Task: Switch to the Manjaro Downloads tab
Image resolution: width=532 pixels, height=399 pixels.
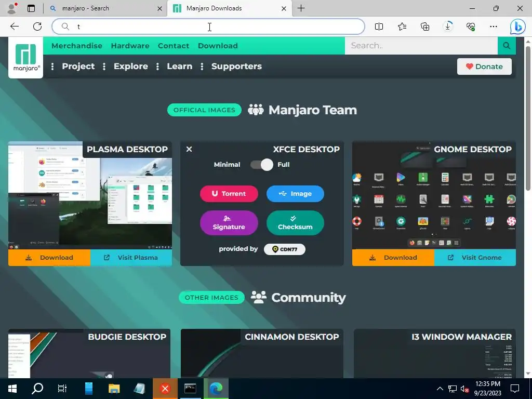Action: point(230,8)
